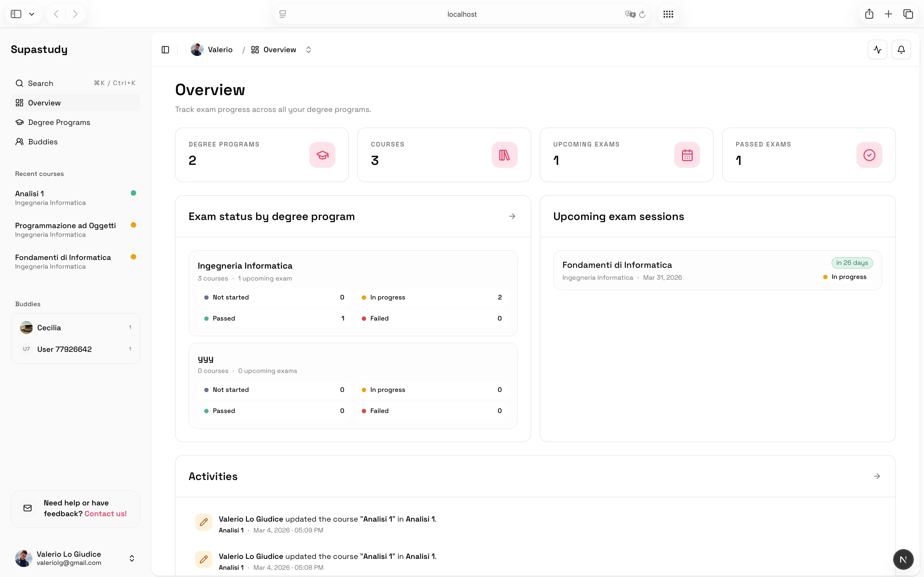Click the checkmark icon on Passed Exams card
The image size is (924, 577).
point(869,155)
